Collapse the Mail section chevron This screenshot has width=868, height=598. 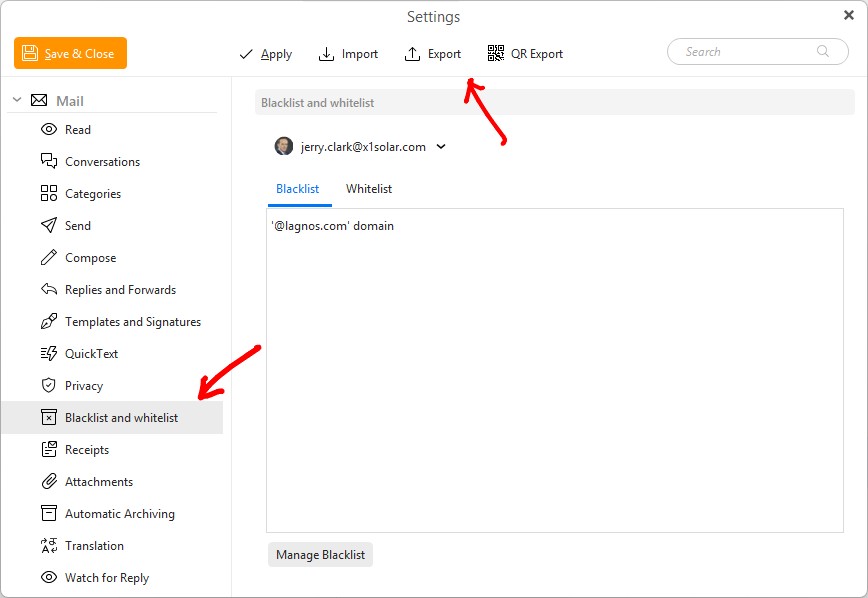pyautogui.click(x=17, y=101)
